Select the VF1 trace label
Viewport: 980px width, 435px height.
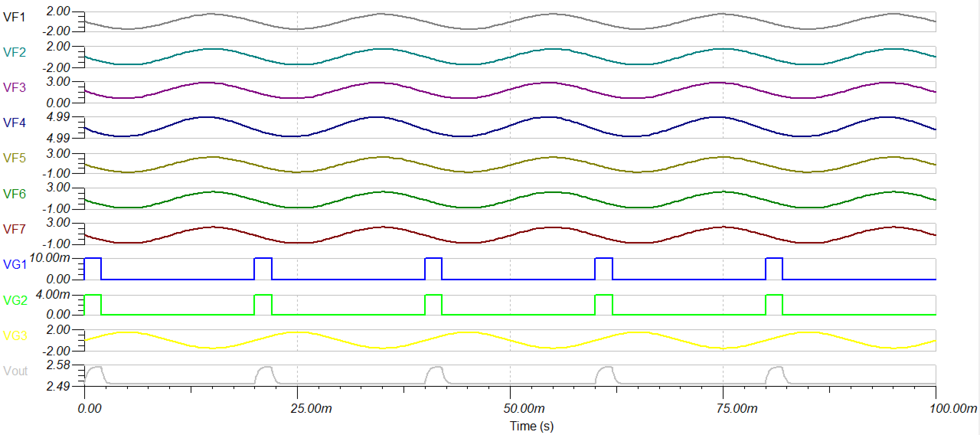pyautogui.click(x=15, y=17)
